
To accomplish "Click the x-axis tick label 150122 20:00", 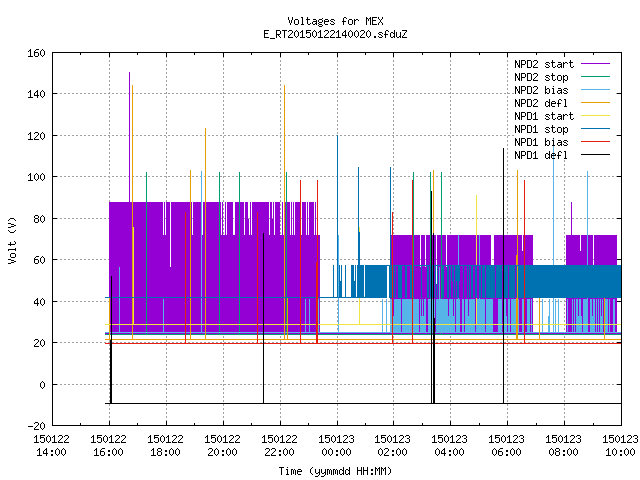I will click(x=222, y=446).
